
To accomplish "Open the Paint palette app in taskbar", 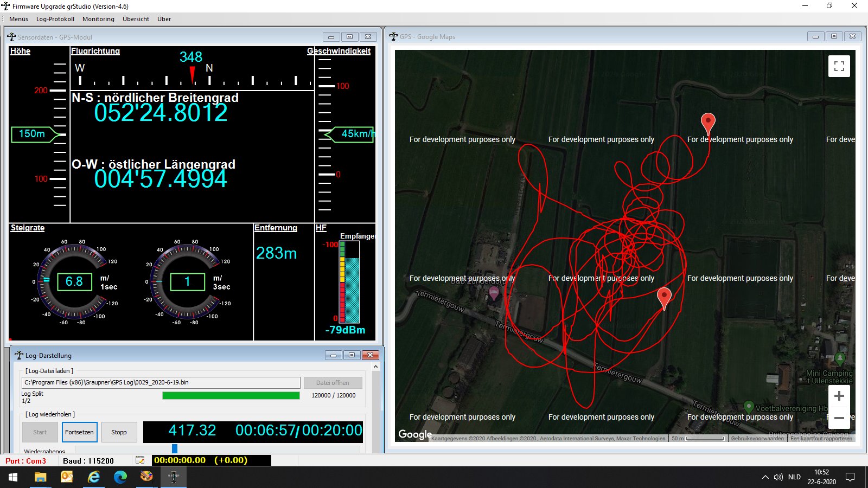I will pyautogui.click(x=146, y=477).
